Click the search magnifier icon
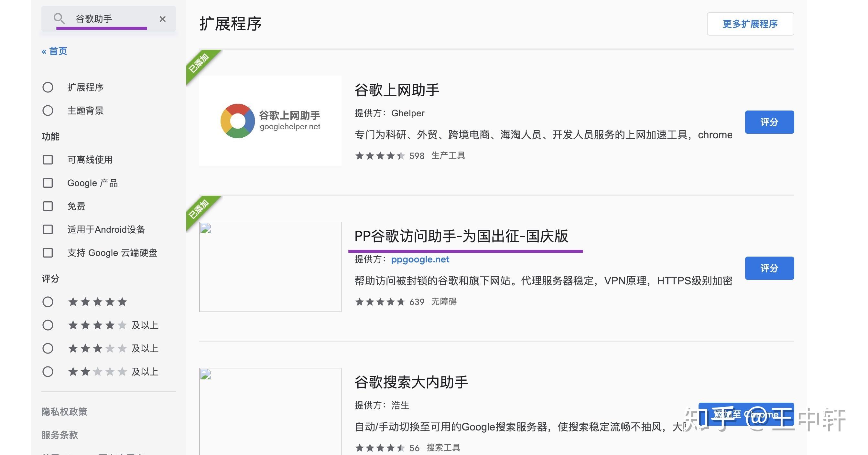 coord(59,18)
